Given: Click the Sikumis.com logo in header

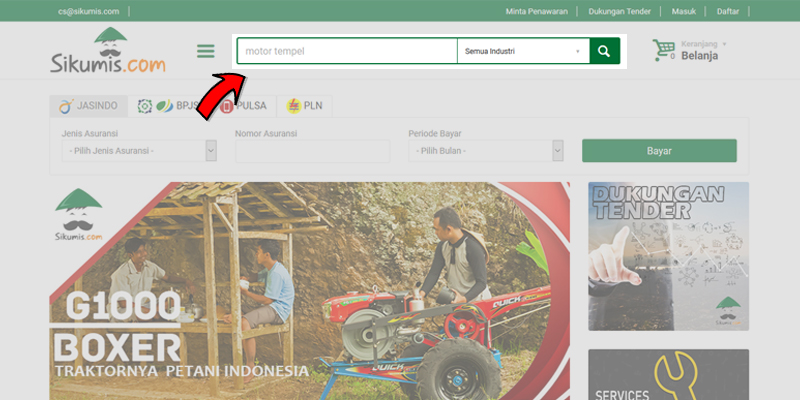Looking at the screenshot, I should pos(108,51).
